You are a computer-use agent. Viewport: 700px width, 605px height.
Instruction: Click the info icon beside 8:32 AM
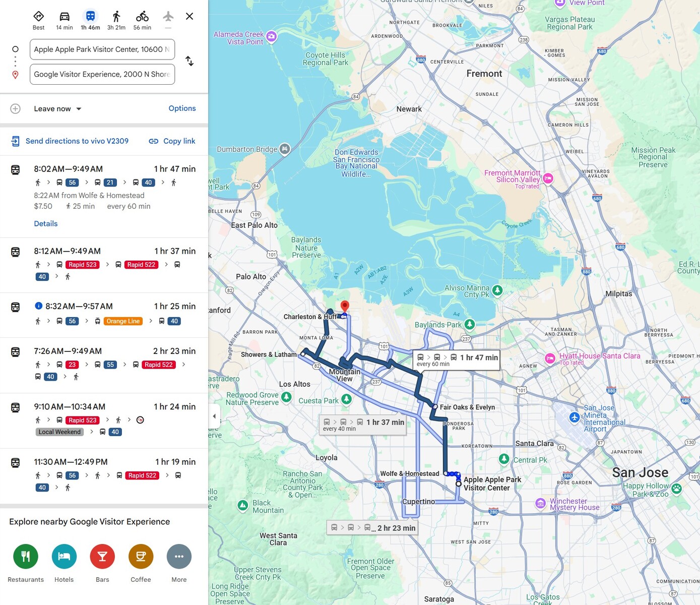click(38, 306)
